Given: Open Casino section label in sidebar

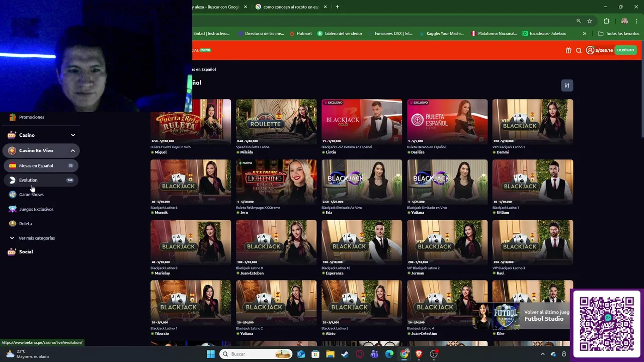Looking at the screenshot, I should tap(27, 135).
